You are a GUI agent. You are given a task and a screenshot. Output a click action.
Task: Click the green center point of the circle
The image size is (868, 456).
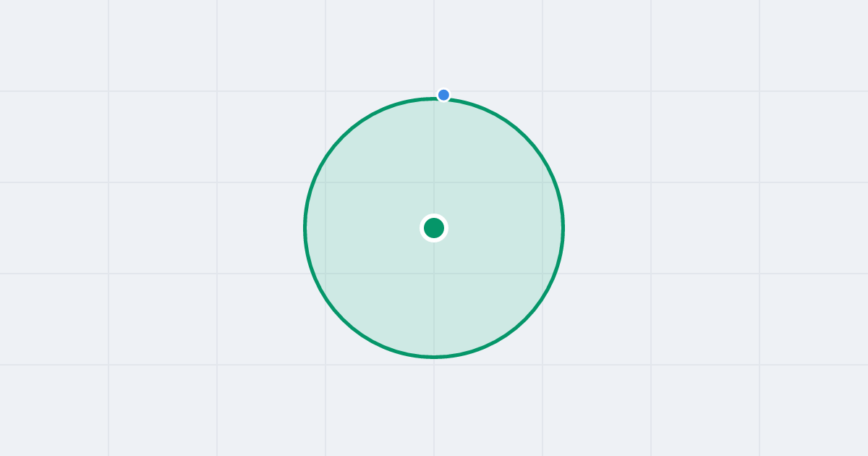pyautogui.click(x=434, y=228)
